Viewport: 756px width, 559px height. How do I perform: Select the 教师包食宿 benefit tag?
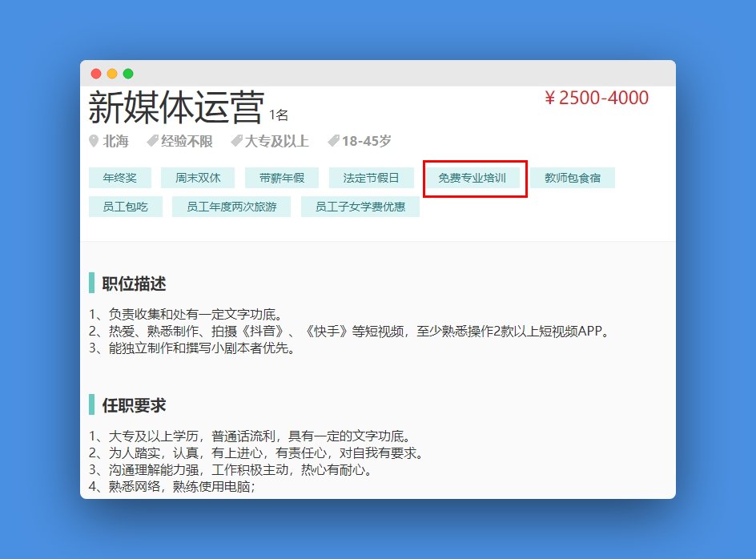[x=573, y=178]
